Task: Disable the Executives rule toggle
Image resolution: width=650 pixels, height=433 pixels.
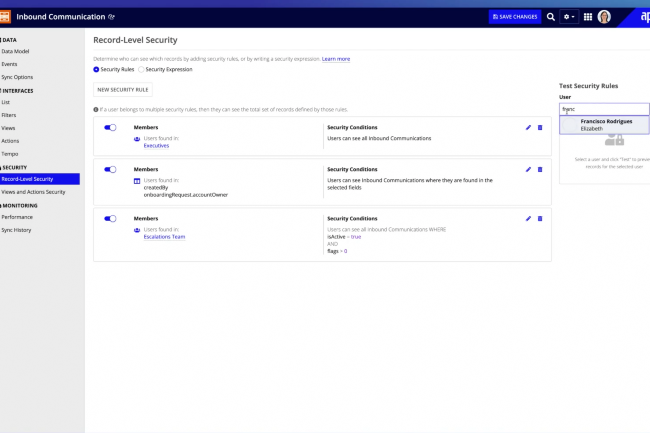Action: tap(110, 127)
